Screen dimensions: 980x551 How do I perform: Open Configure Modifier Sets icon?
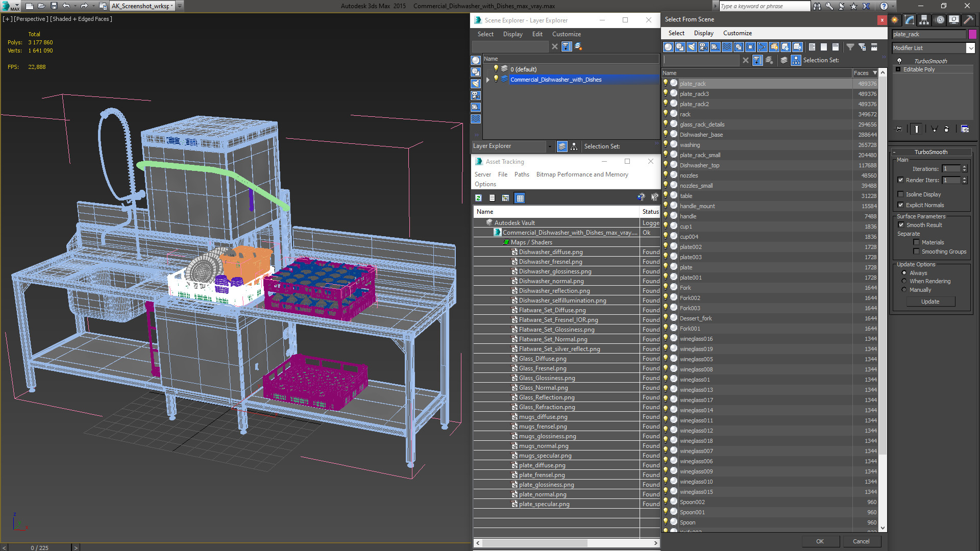(x=965, y=129)
